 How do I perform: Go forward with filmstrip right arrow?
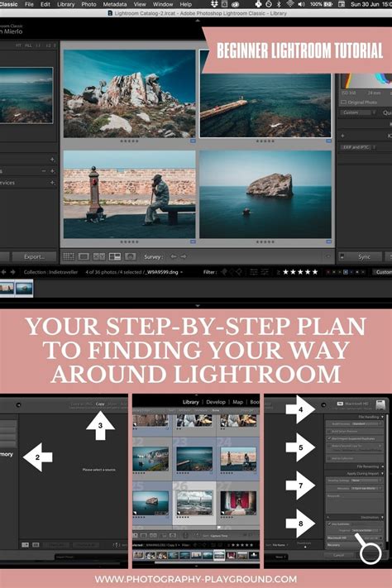(x=12, y=272)
